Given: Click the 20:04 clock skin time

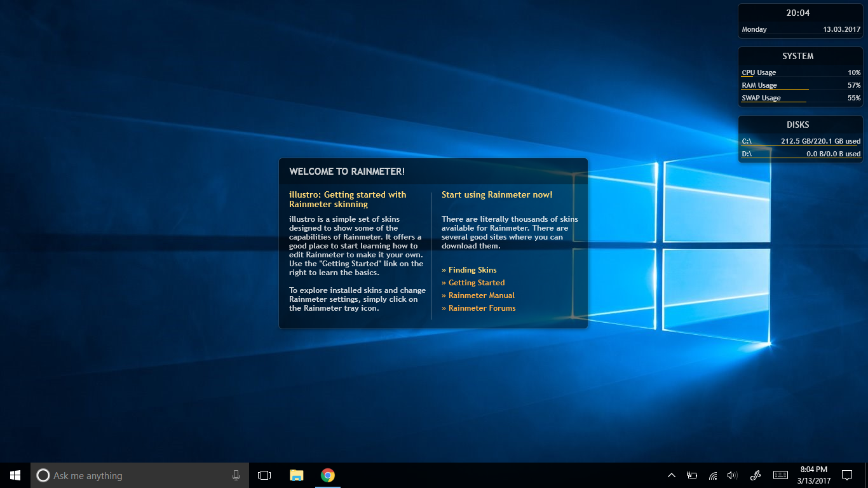Looking at the screenshot, I should click(x=798, y=13).
